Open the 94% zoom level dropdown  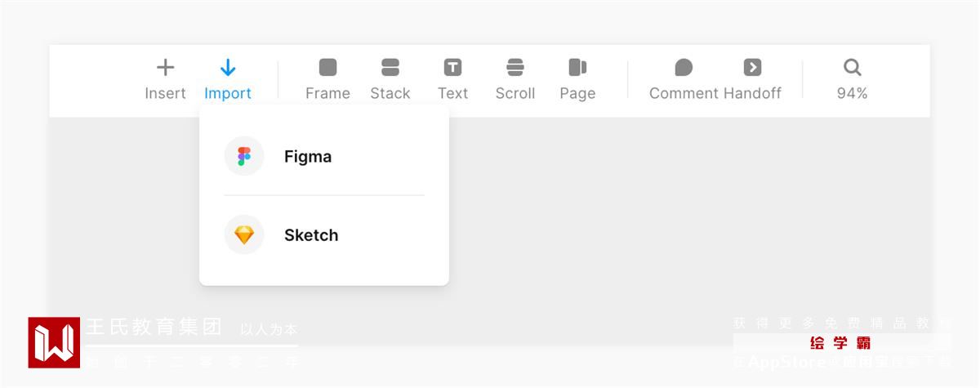pos(852,93)
